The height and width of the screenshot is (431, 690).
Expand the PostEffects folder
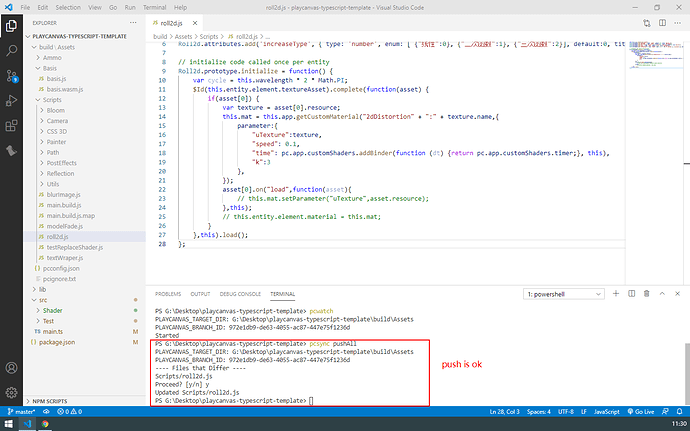[x=62, y=163]
